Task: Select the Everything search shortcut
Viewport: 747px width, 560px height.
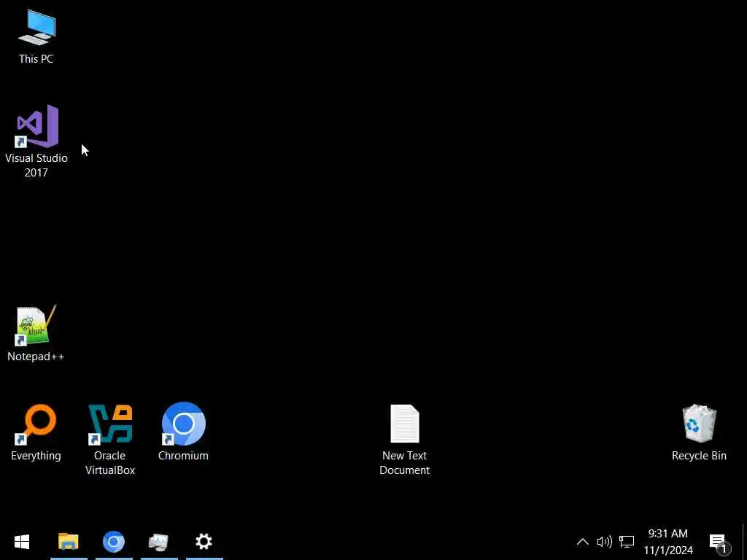Action: coord(36,432)
